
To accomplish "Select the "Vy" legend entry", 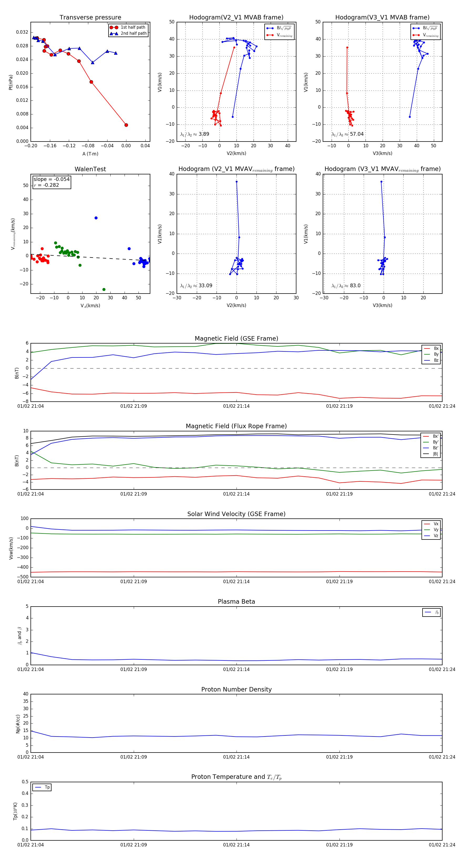I will point(431,530).
